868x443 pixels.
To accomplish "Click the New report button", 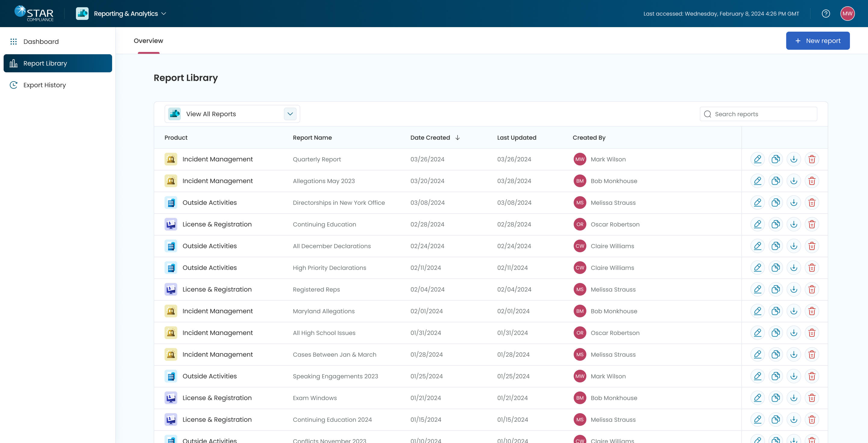I will pyautogui.click(x=817, y=41).
